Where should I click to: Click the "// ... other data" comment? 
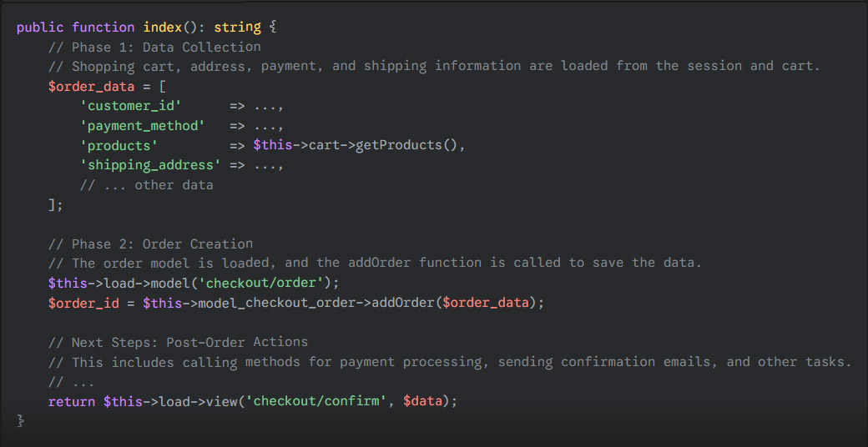click(146, 185)
